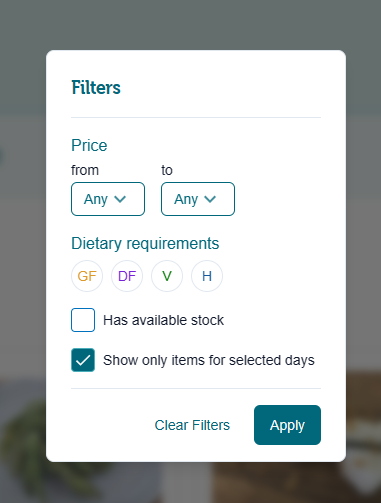The width and height of the screenshot is (381, 503).
Task: Apply the selected filters
Action: pyautogui.click(x=287, y=425)
